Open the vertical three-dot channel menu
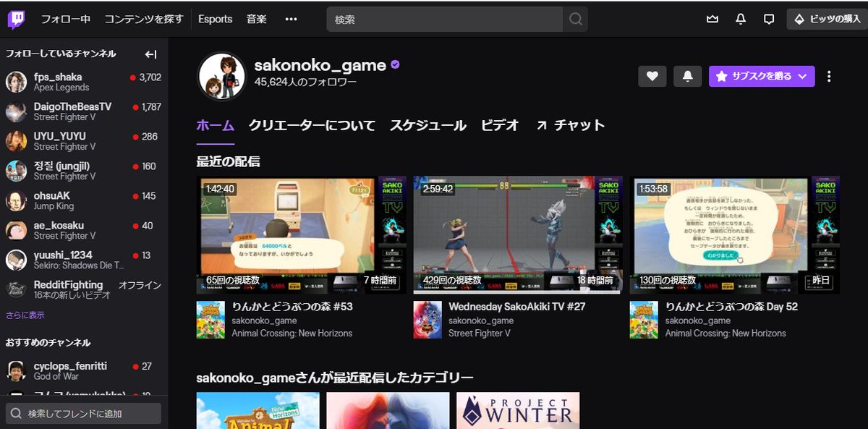The width and height of the screenshot is (868, 429). 828,75
